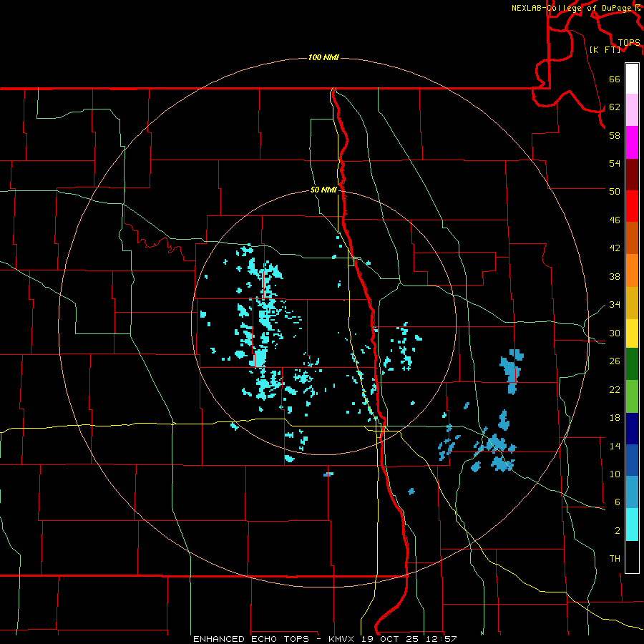The width and height of the screenshot is (644, 644).
Task: Click the cyan legend swatch
Action: click(632, 525)
